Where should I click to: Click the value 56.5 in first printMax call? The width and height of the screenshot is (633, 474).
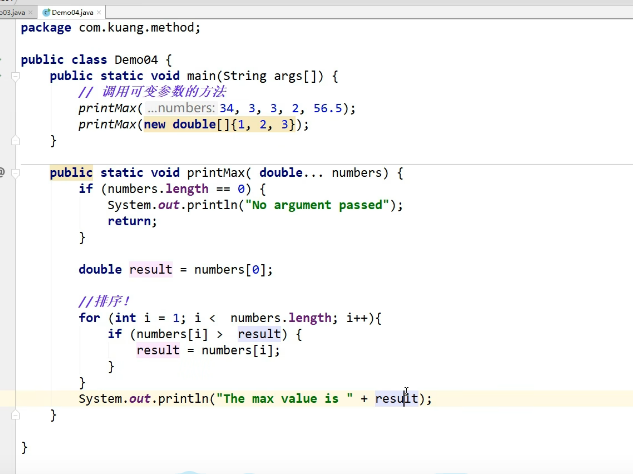click(x=328, y=108)
